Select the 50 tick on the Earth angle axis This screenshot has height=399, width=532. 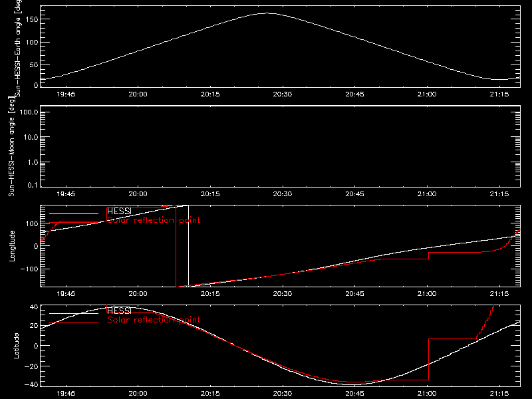pyautogui.click(x=34, y=65)
